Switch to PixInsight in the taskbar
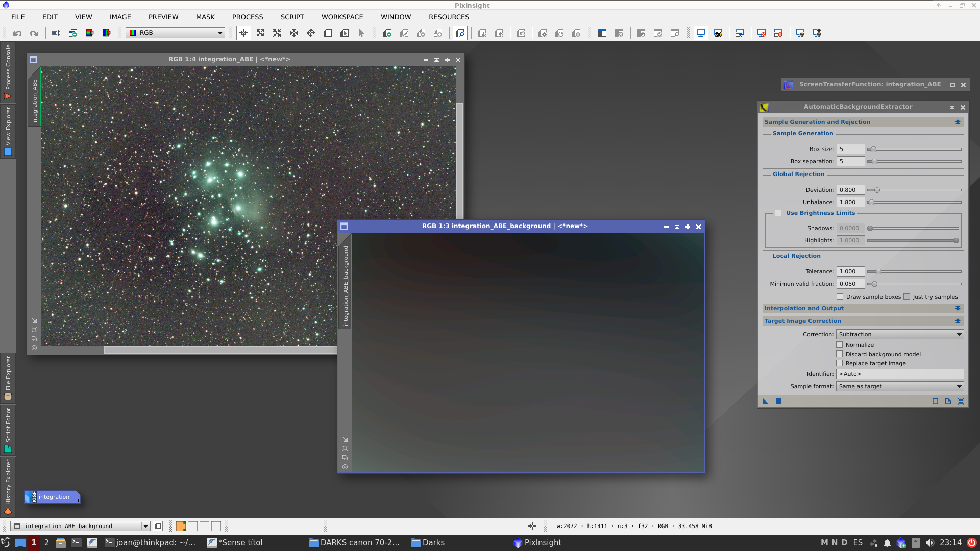 (x=537, y=543)
